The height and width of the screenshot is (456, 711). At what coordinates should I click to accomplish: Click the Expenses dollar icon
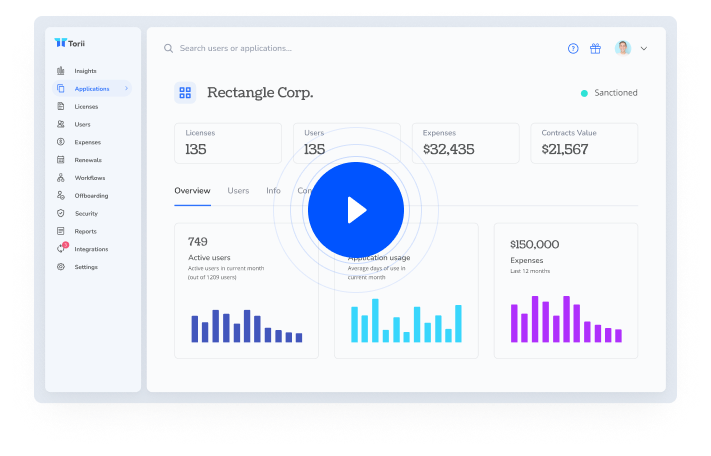(61, 142)
